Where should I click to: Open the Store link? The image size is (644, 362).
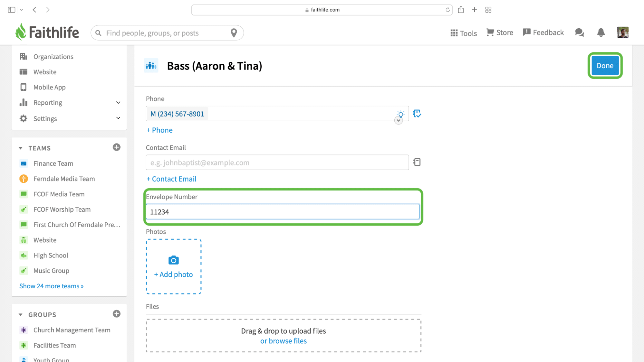pyautogui.click(x=500, y=32)
